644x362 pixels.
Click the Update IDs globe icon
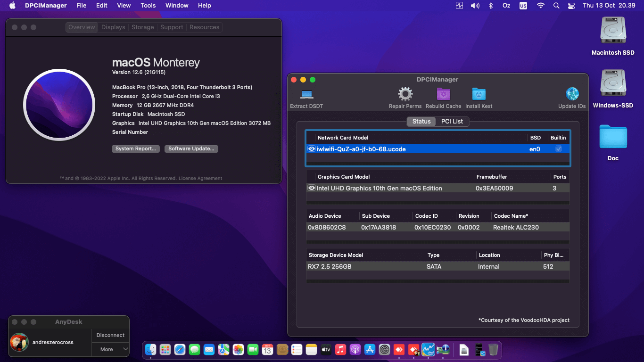[x=572, y=94]
